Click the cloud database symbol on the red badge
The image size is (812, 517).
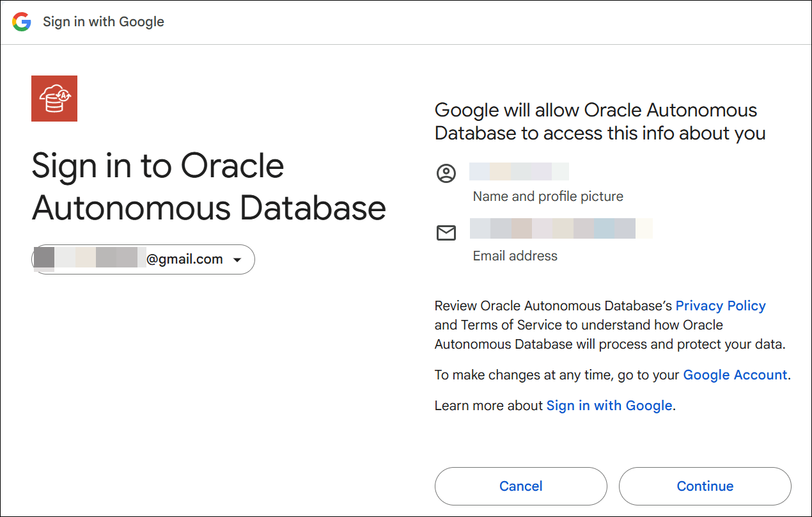[x=54, y=97]
